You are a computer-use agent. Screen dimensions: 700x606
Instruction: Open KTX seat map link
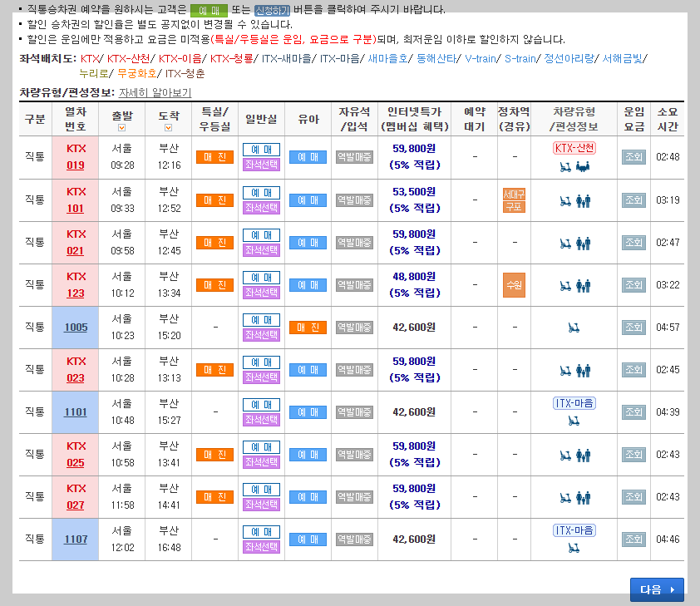click(x=90, y=58)
